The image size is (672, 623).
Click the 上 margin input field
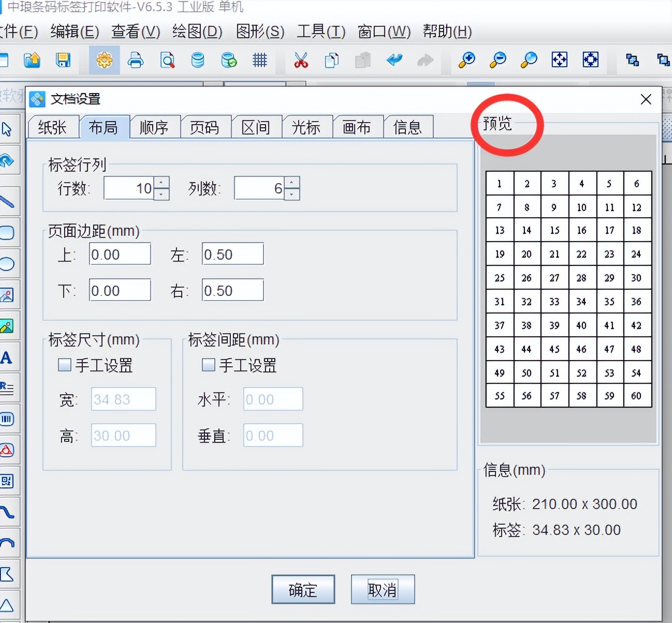pyautogui.click(x=120, y=254)
